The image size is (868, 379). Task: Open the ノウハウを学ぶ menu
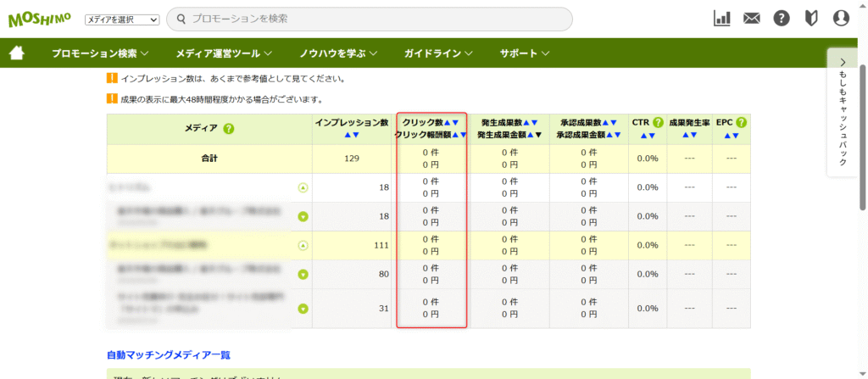point(338,53)
